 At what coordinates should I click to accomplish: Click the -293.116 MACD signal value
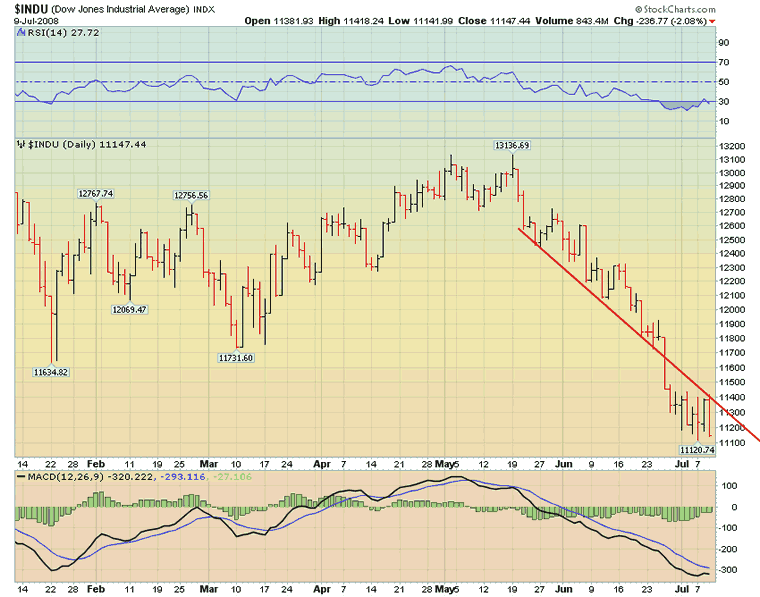click(x=182, y=477)
